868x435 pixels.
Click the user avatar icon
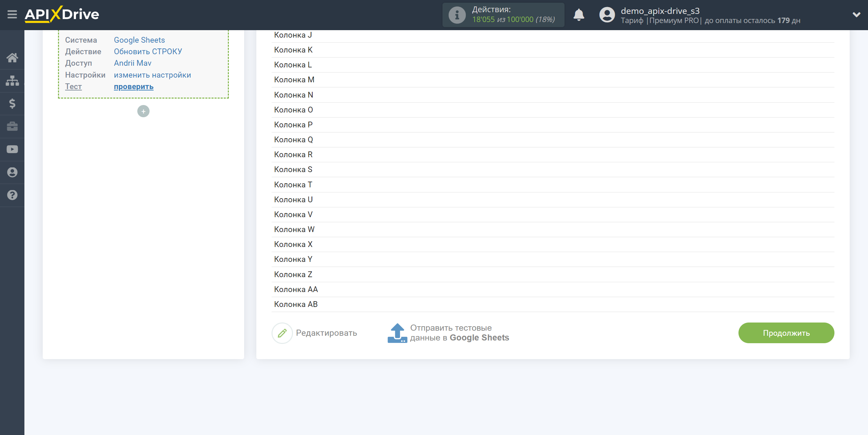607,15
